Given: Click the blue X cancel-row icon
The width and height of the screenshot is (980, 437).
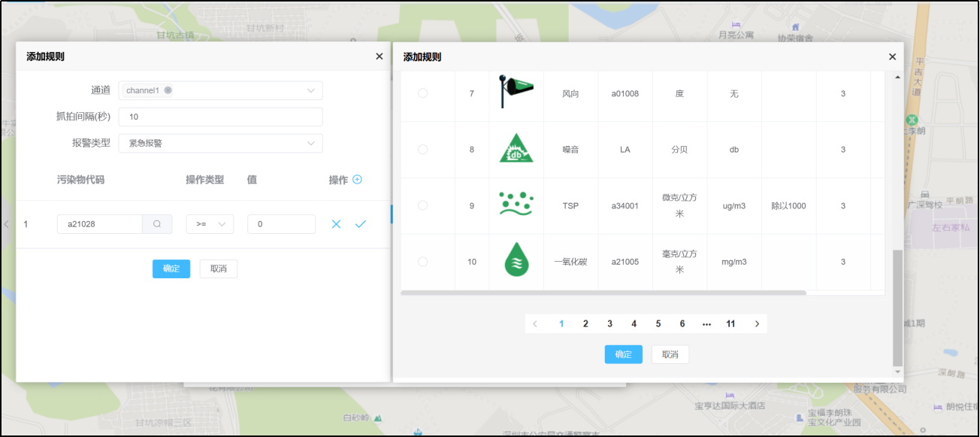Looking at the screenshot, I should click(336, 224).
